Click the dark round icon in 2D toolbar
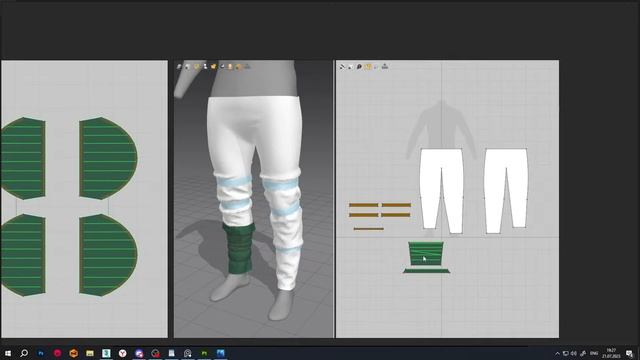The height and width of the screenshot is (360, 640). click(359, 67)
